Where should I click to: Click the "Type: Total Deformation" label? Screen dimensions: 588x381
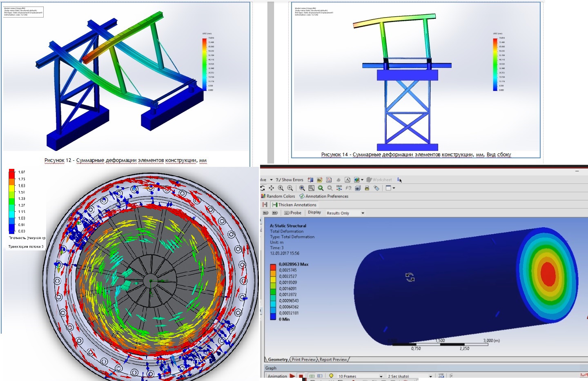tap(292, 237)
